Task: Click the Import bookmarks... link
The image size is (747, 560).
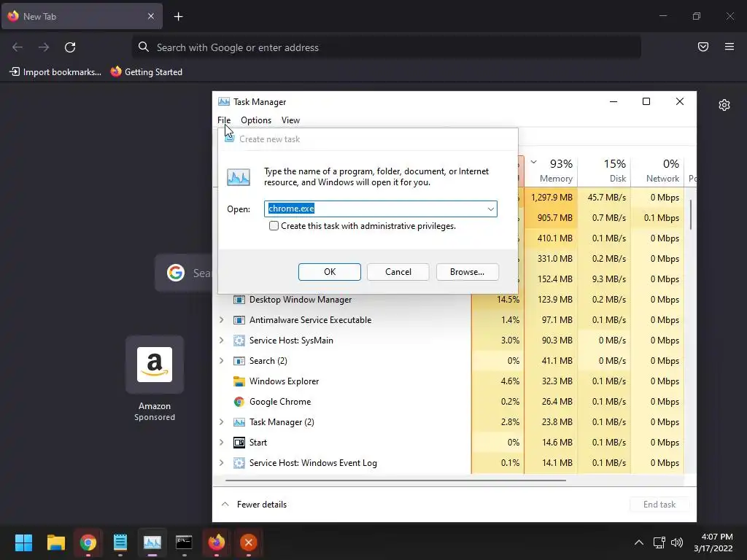Action: click(55, 72)
